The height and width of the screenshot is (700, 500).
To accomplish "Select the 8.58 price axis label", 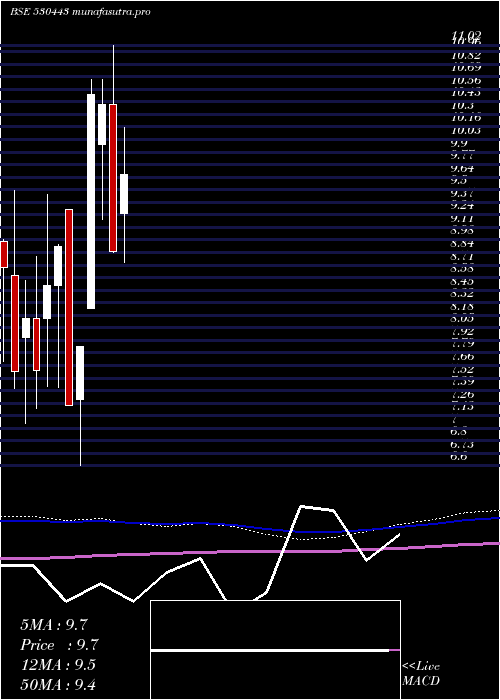I will 462,269.
